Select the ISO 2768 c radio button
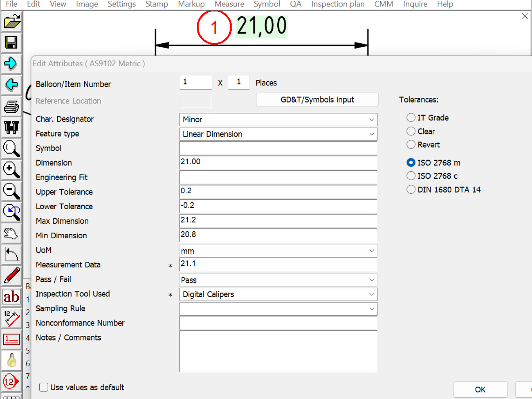 tap(411, 176)
